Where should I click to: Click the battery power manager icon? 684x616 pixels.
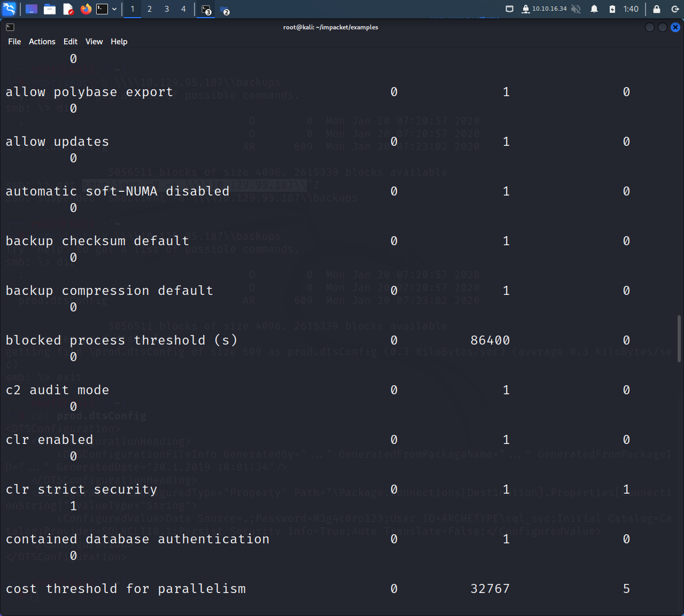click(x=612, y=9)
